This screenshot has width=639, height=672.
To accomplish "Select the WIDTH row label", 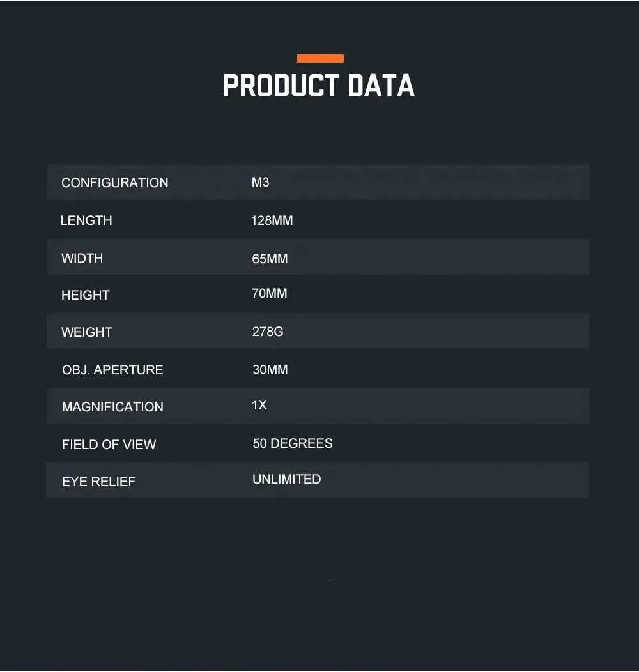I will [x=82, y=258].
